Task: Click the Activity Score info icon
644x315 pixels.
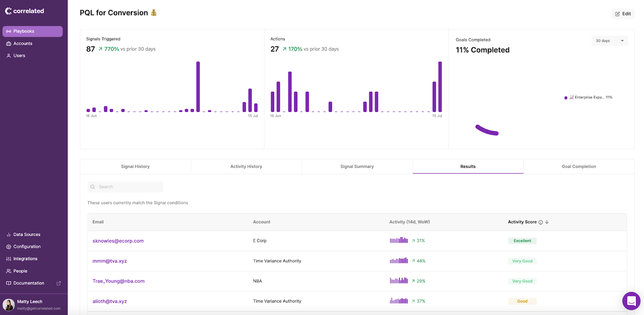Action: pos(541,222)
